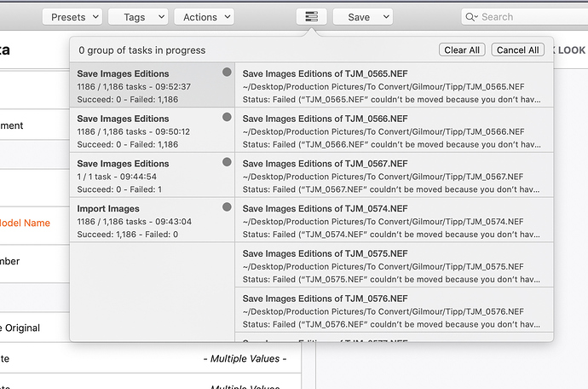Select the failed task for TJM_0565.NEF
This screenshot has width=588, height=389.
(394, 84)
